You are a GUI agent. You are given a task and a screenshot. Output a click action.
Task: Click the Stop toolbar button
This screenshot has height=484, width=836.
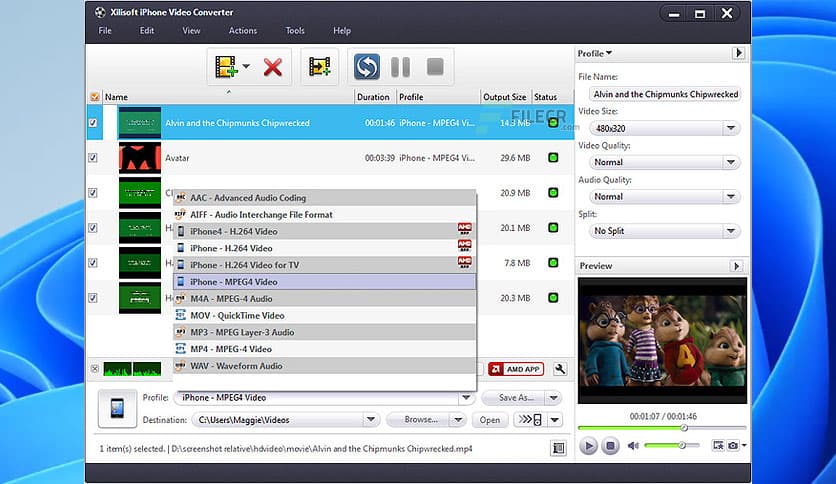(435, 67)
